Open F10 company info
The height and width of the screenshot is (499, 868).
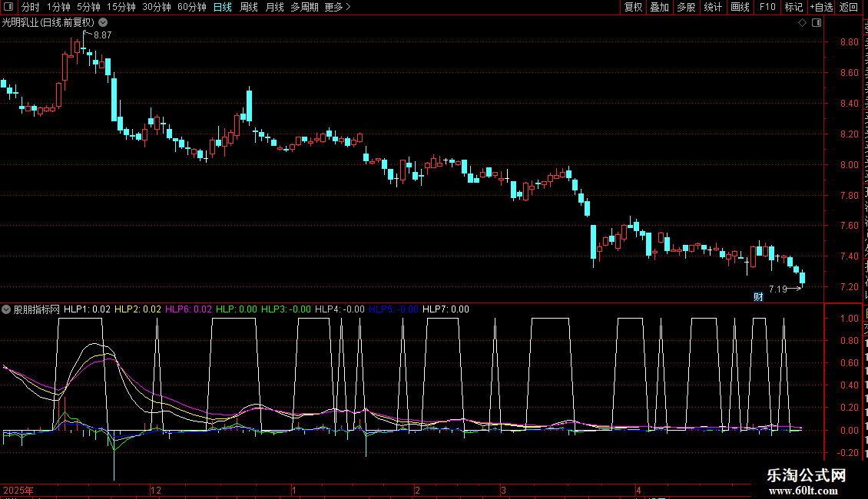click(x=767, y=7)
